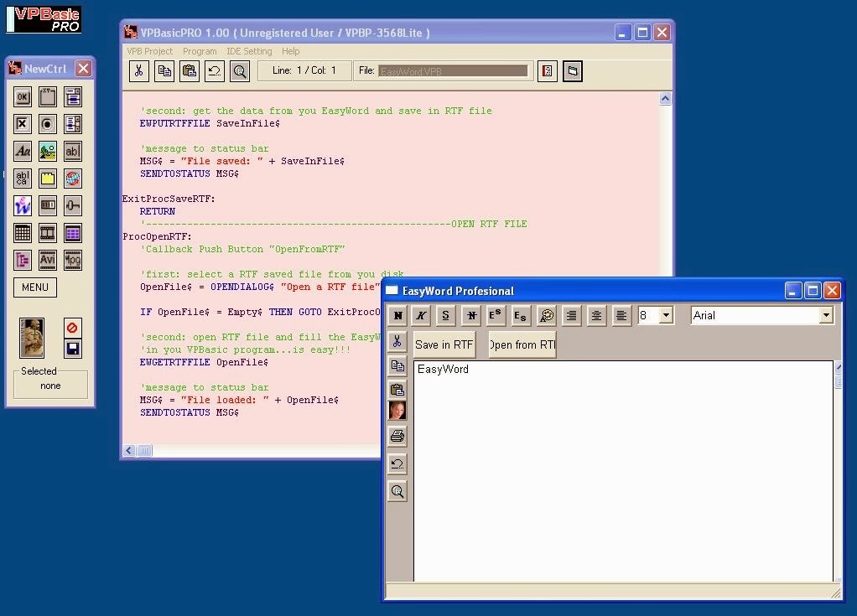Click the Open from RTF button

pyautogui.click(x=521, y=344)
